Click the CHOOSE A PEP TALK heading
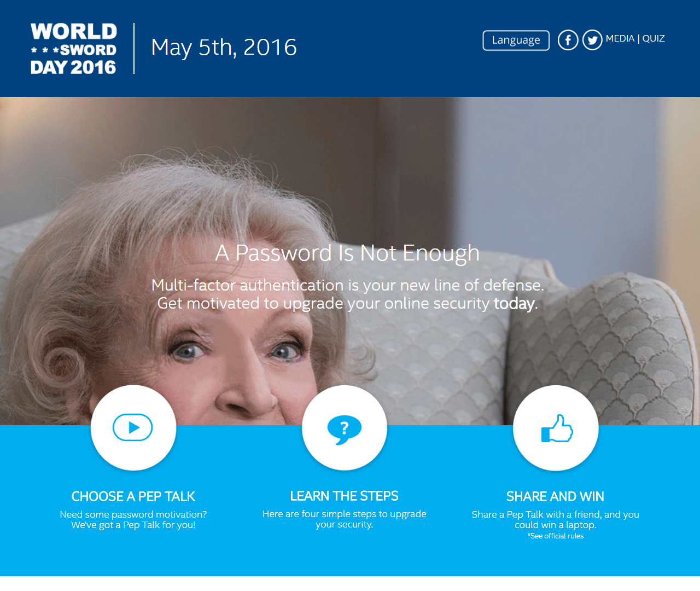700x591 pixels. (x=133, y=496)
